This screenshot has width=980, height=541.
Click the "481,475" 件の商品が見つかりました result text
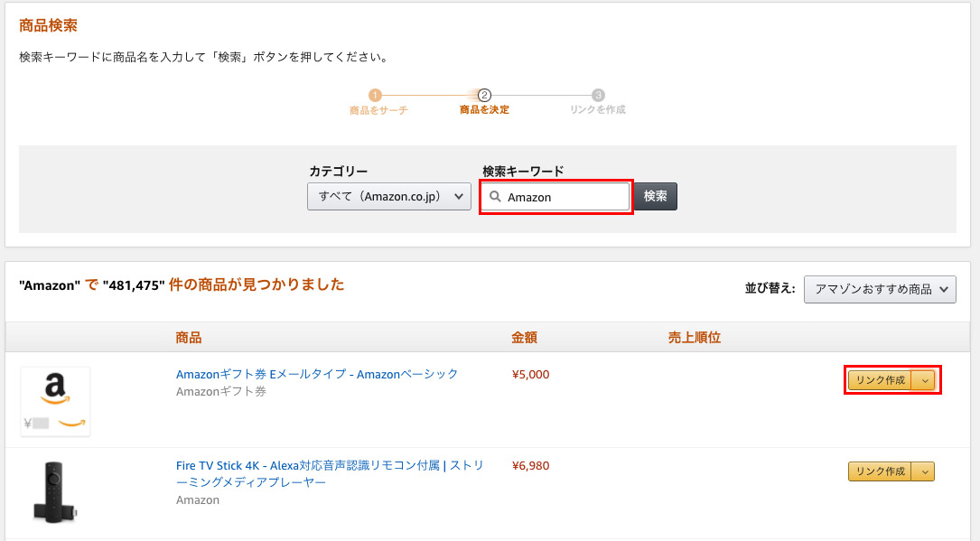(224, 284)
